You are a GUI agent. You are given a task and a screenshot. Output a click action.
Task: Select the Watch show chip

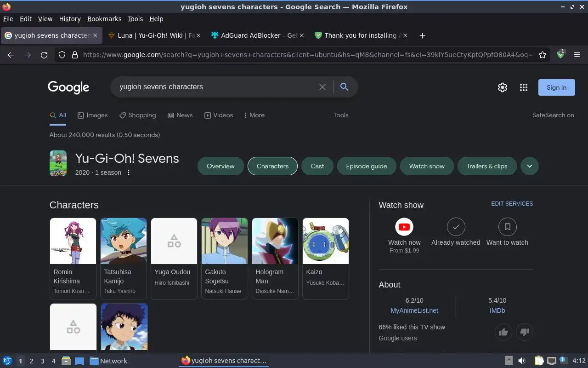(427, 166)
